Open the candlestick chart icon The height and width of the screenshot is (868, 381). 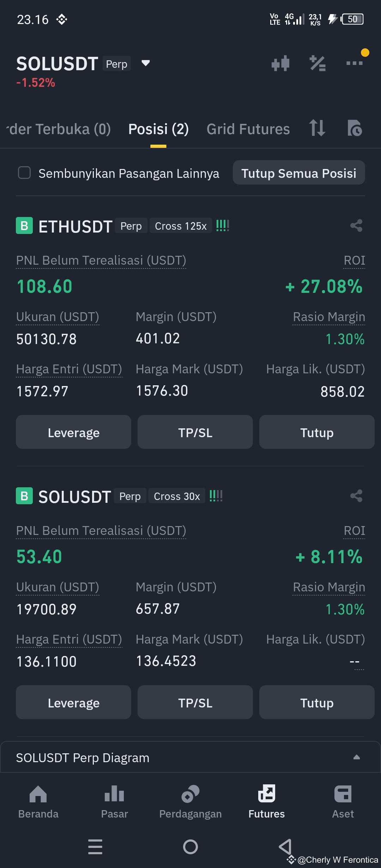pos(280,64)
